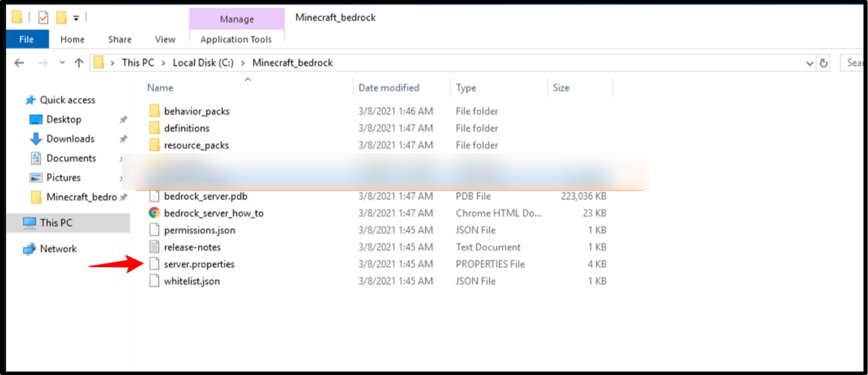Open Desktop in the navigation pane
The height and width of the screenshot is (375, 868).
pos(64,119)
